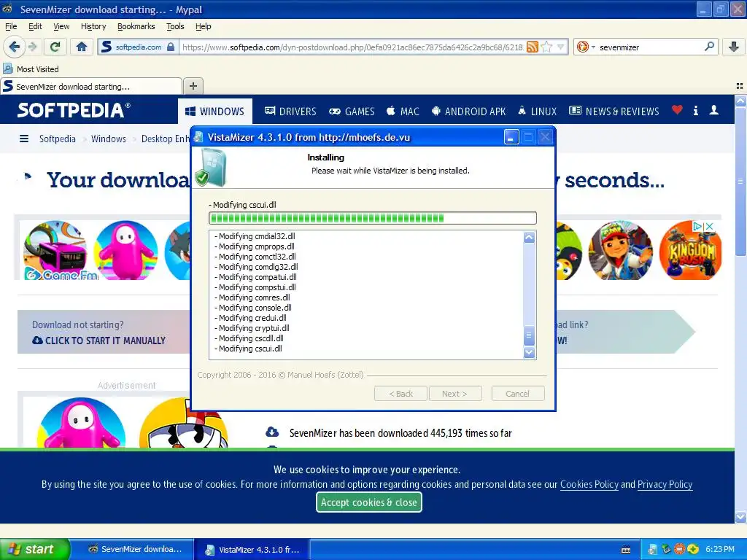The height and width of the screenshot is (560, 747).
Task: Click the AdChoices triangle icon
Action: coord(697,226)
